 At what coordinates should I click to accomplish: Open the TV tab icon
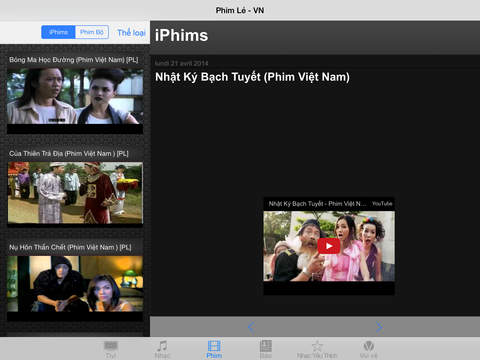pyautogui.click(x=111, y=349)
